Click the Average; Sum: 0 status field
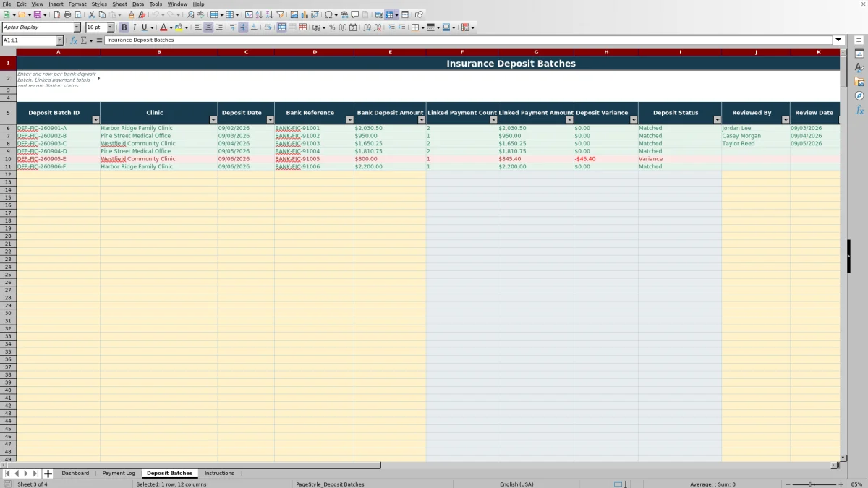The width and height of the screenshot is (868, 488). coord(712,484)
